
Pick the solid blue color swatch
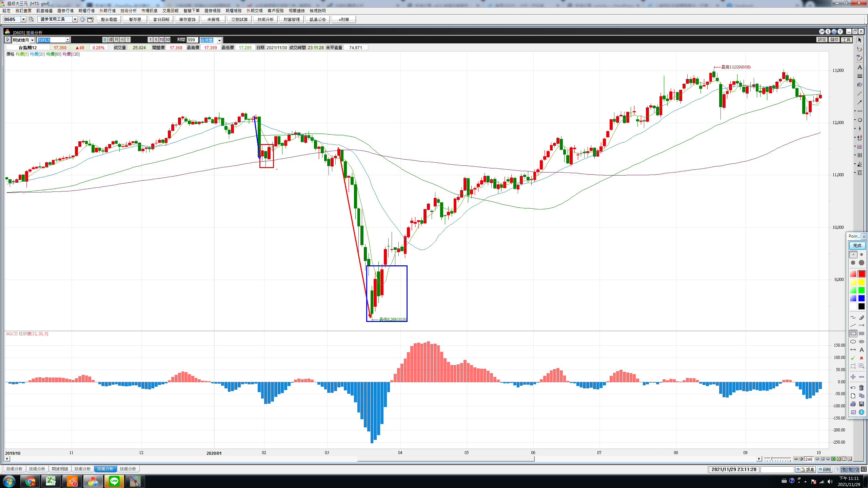tap(862, 299)
